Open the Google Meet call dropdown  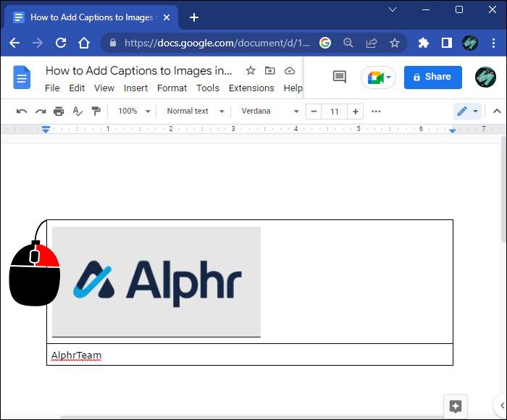(378, 77)
